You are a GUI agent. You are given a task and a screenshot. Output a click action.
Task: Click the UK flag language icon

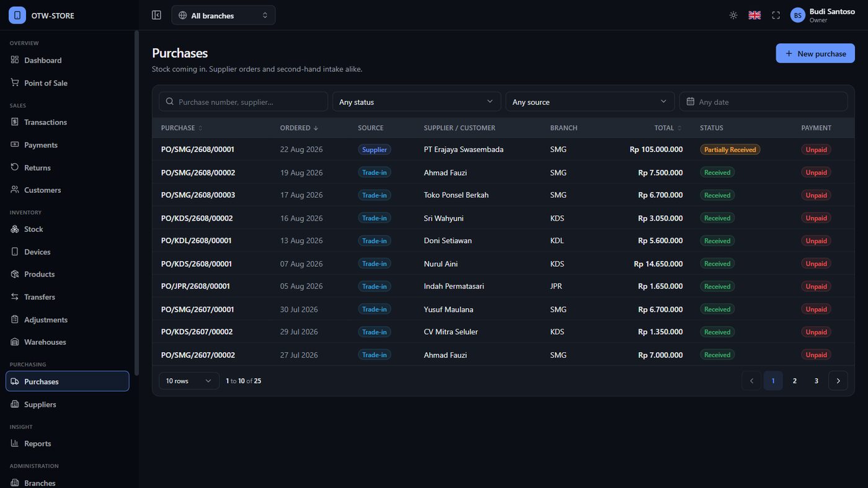point(755,15)
